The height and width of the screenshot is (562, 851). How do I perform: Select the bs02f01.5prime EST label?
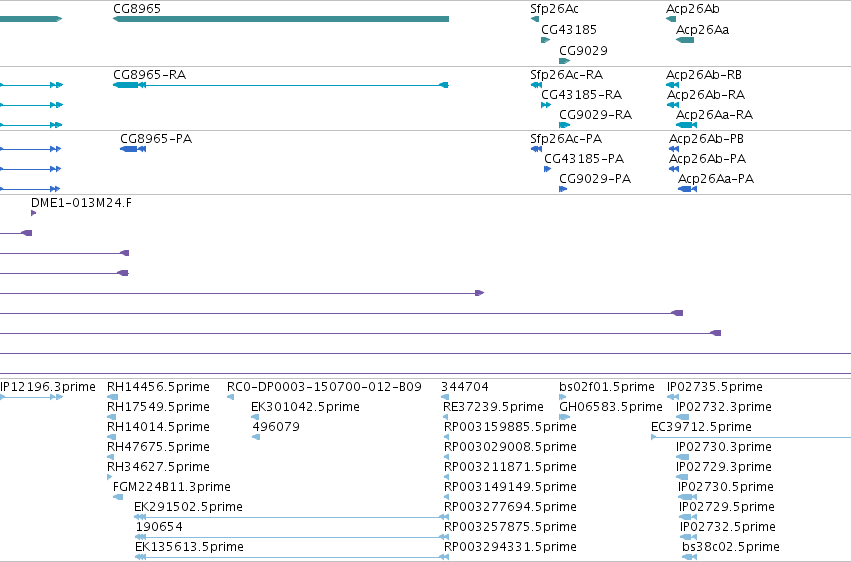coord(607,387)
